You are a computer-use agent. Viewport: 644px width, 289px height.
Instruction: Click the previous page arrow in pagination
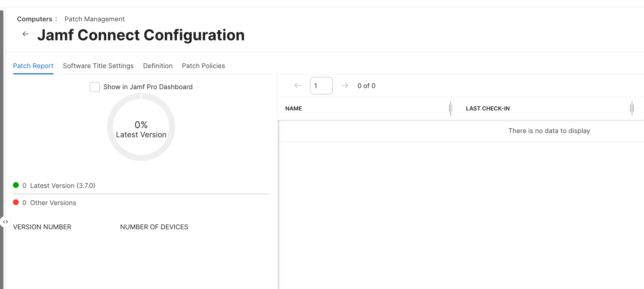click(x=298, y=86)
